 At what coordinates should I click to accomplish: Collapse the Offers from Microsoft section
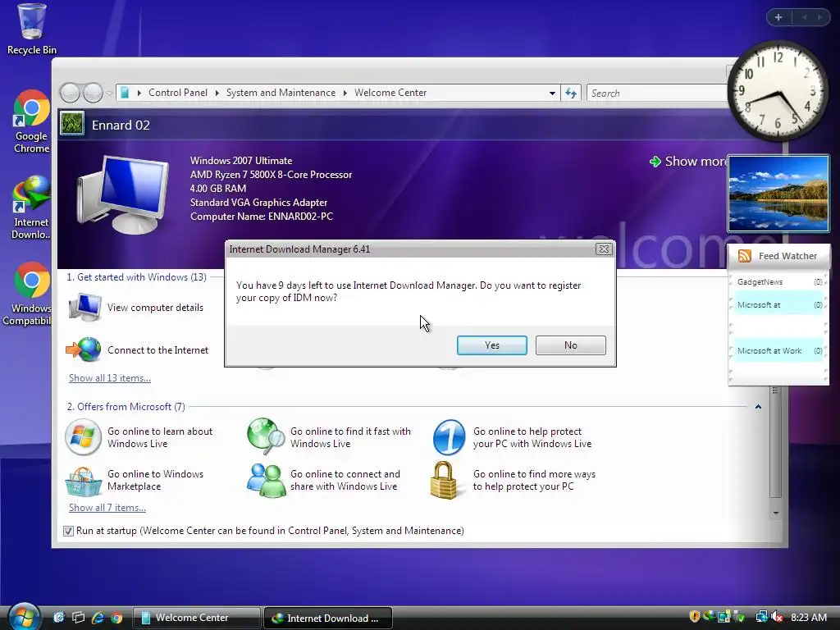coord(758,407)
